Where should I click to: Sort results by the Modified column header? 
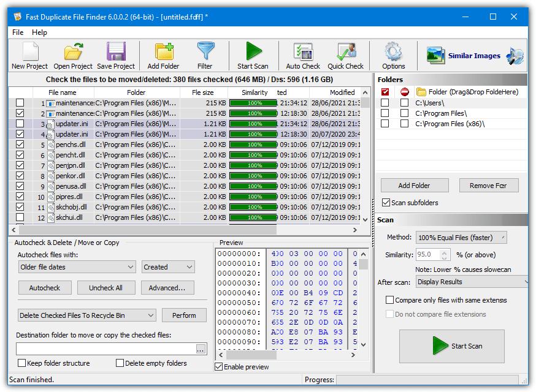coord(342,92)
